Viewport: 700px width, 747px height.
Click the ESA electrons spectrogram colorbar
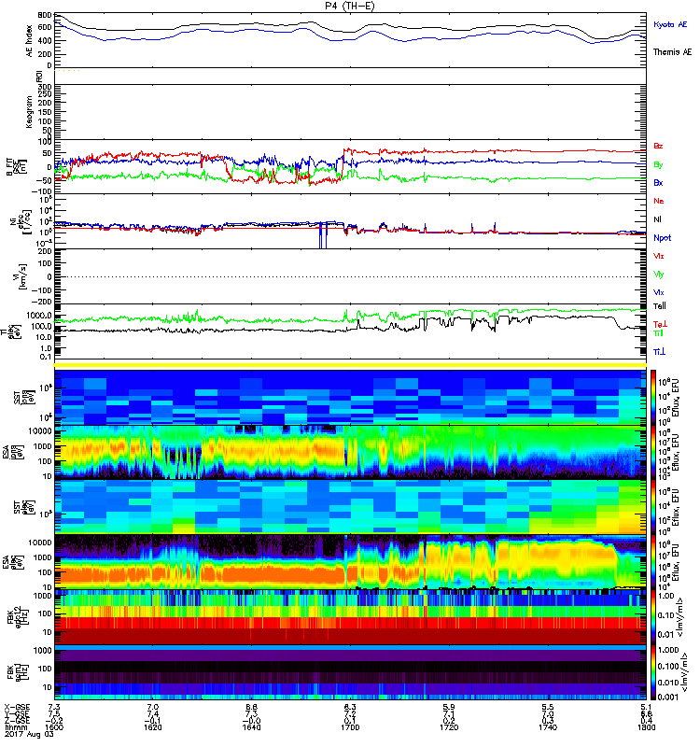(x=652, y=561)
